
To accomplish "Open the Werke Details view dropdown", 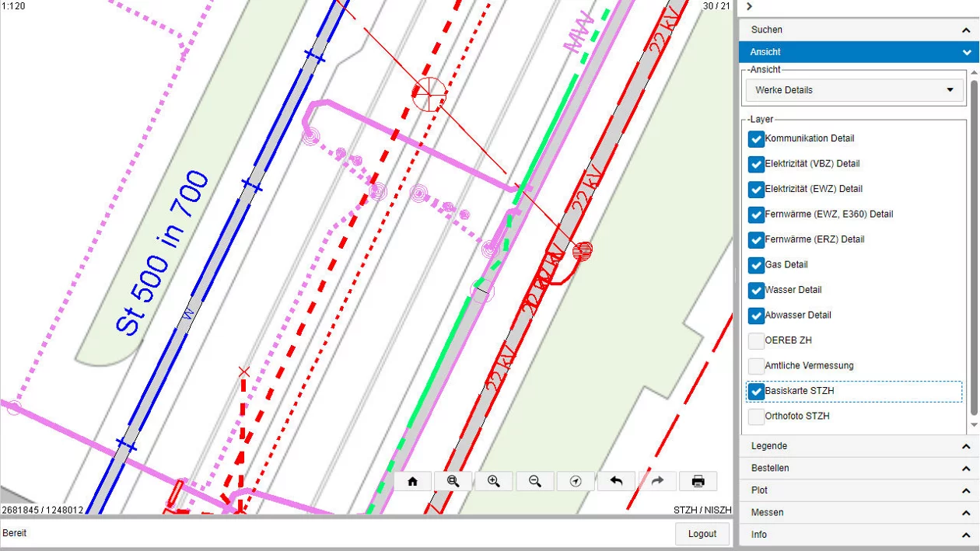I will (855, 90).
